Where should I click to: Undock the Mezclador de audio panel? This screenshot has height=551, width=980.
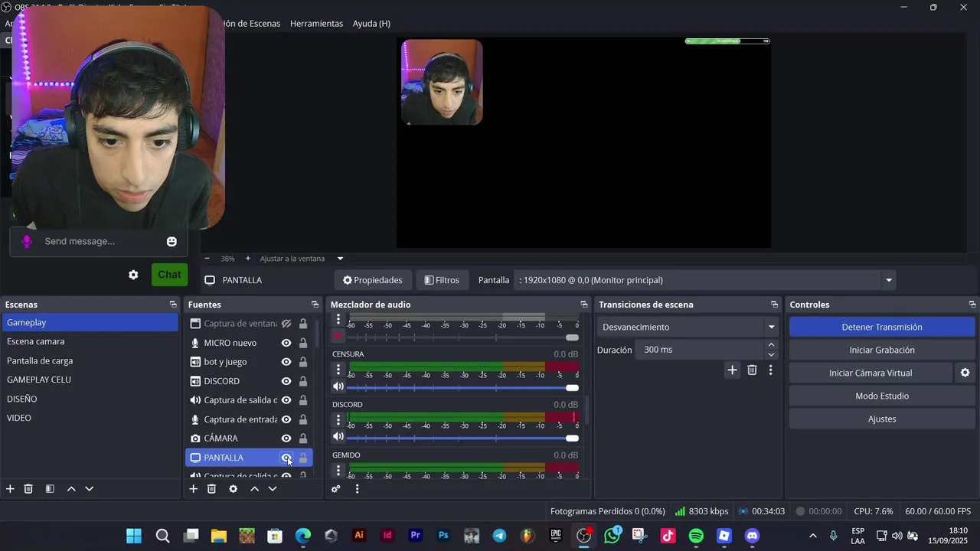pos(584,305)
